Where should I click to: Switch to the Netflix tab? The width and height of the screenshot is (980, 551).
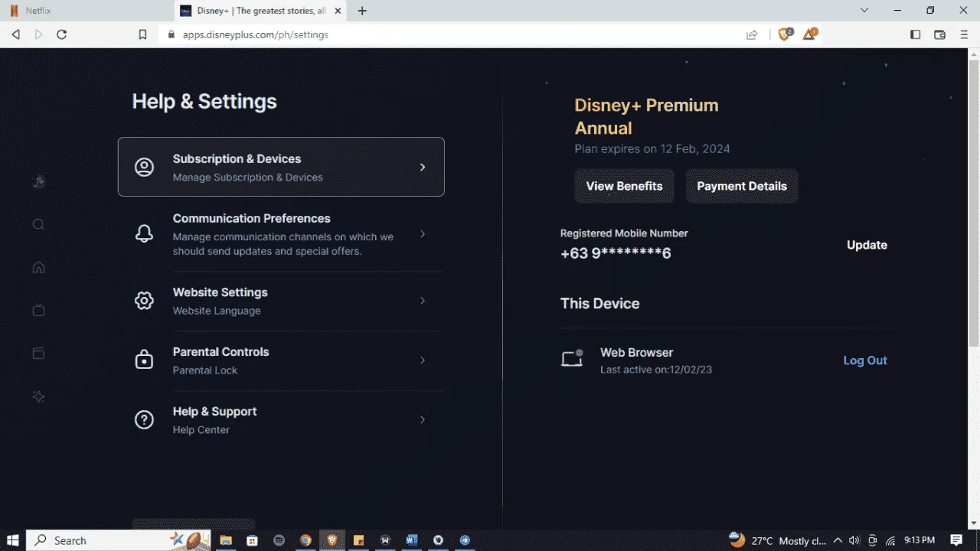[x=87, y=11]
